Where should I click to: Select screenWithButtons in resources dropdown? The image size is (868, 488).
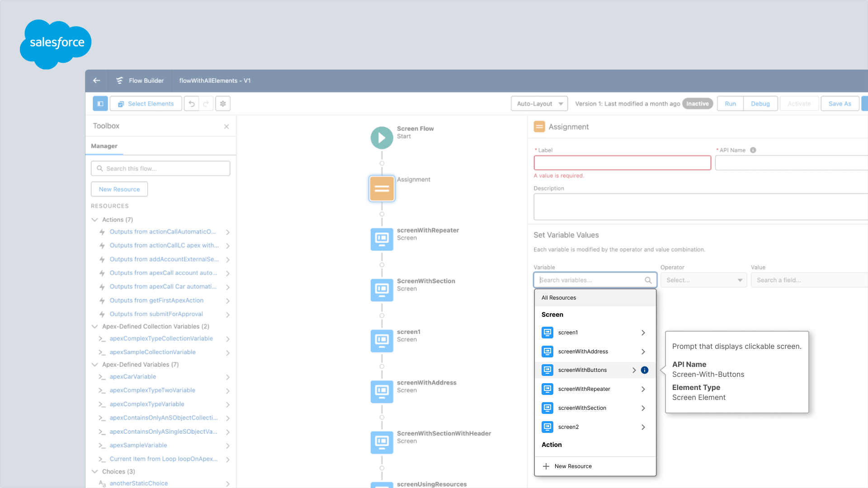pos(595,370)
